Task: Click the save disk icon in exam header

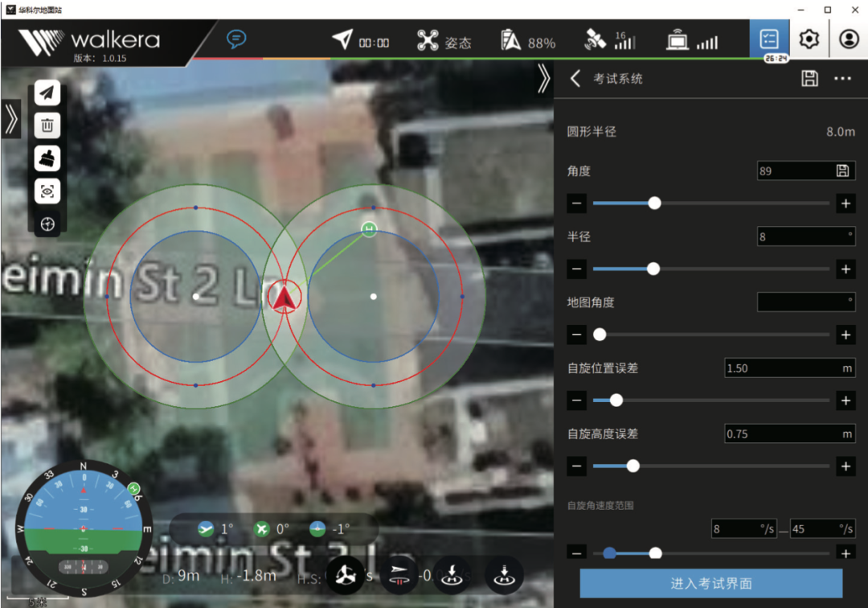Action: [809, 78]
